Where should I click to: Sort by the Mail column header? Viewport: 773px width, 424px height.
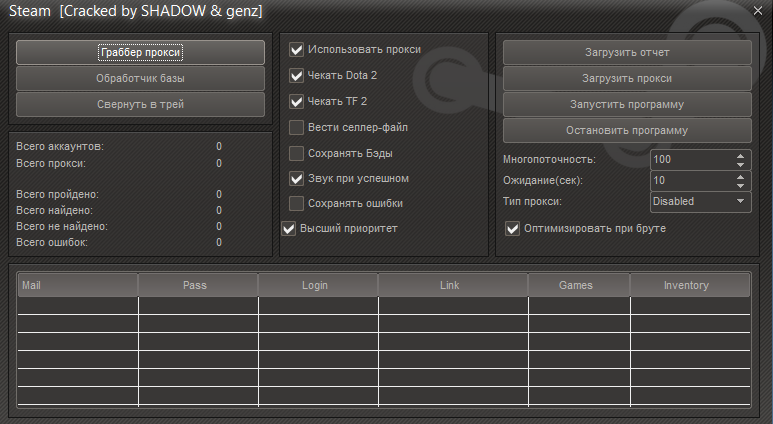pos(78,285)
